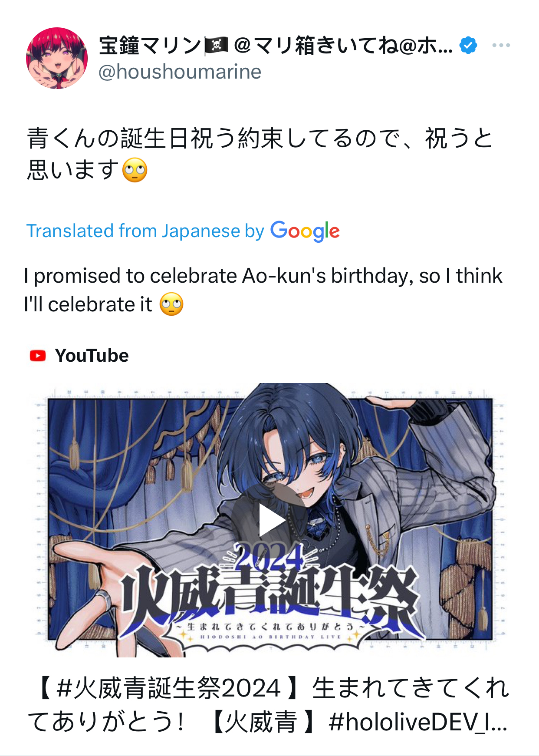This screenshot has height=756, width=539.
Task: Select the English translated tweet text
Action: click(x=263, y=290)
